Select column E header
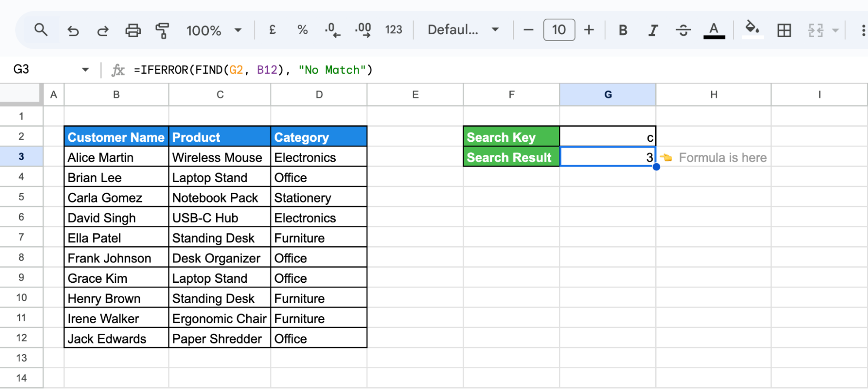Image resolution: width=868 pixels, height=389 pixels. (415, 95)
